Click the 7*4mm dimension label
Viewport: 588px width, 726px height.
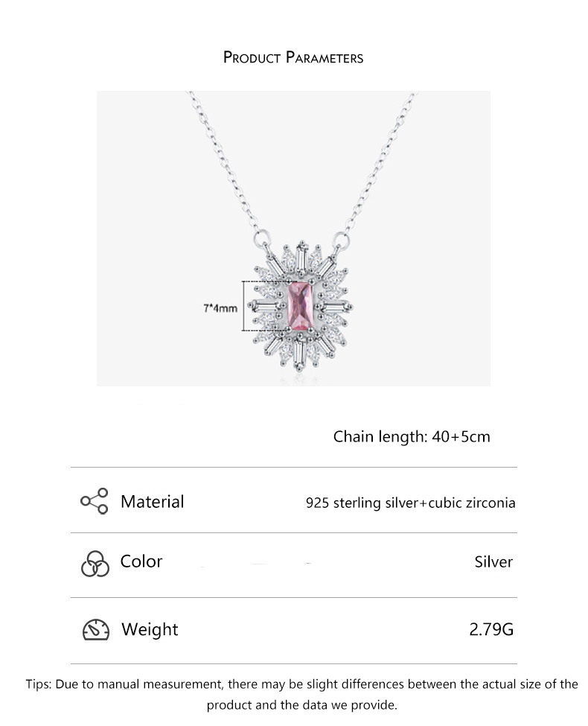click(x=220, y=308)
